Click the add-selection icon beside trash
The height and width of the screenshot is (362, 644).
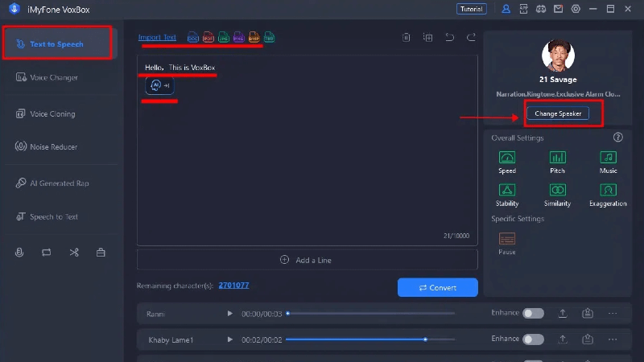(x=428, y=37)
